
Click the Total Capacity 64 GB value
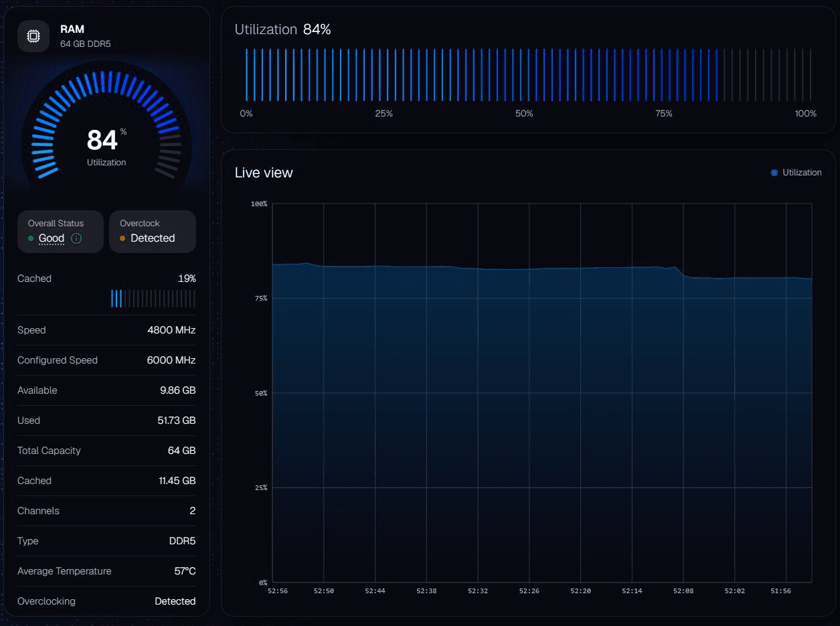point(182,451)
